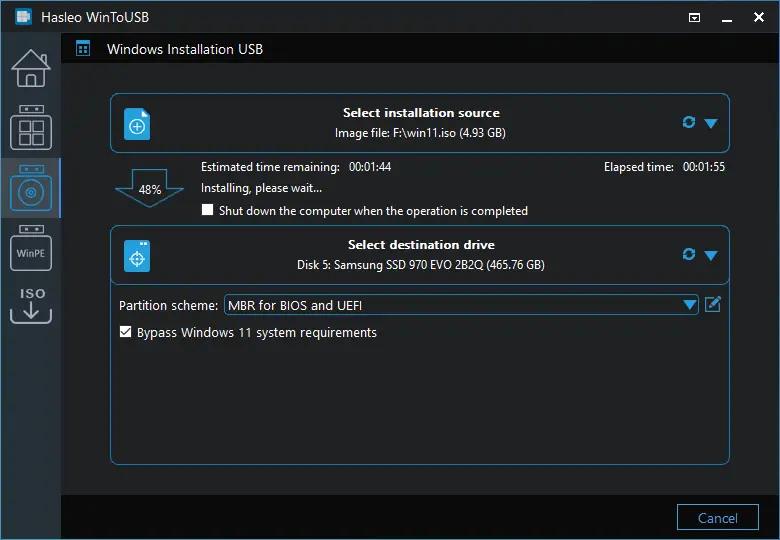Uncheck Bypass Windows 11 system requirements
Image resolution: width=780 pixels, height=540 pixels.
click(x=125, y=332)
